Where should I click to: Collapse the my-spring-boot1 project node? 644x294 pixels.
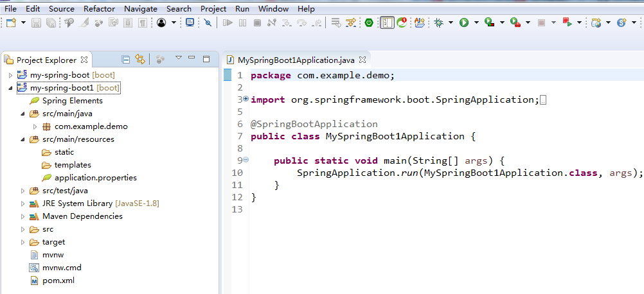click(11, 88)
